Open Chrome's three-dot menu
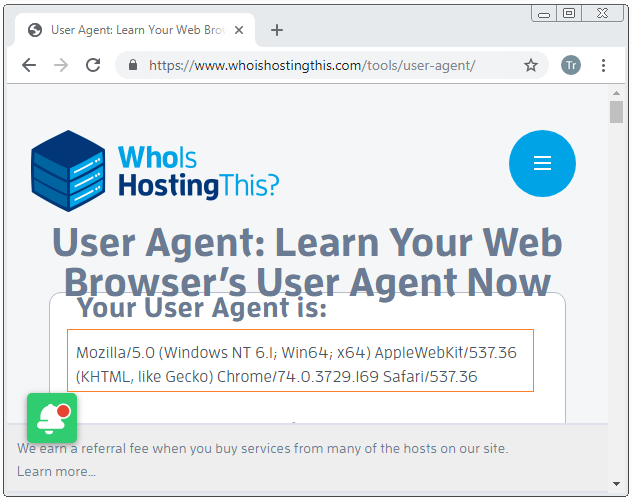 [603, 65]
